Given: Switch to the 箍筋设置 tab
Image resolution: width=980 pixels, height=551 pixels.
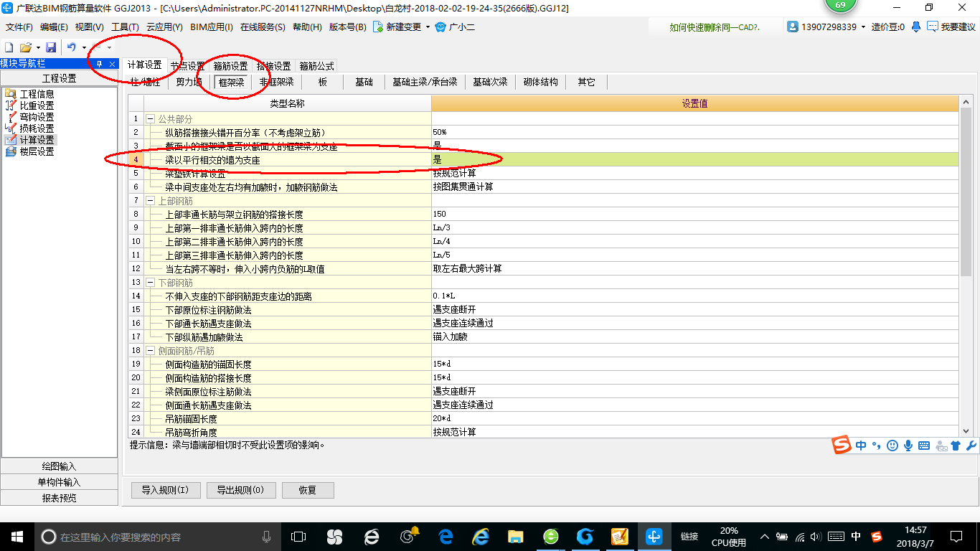Looking at the screenshot, I should (230, 66).
